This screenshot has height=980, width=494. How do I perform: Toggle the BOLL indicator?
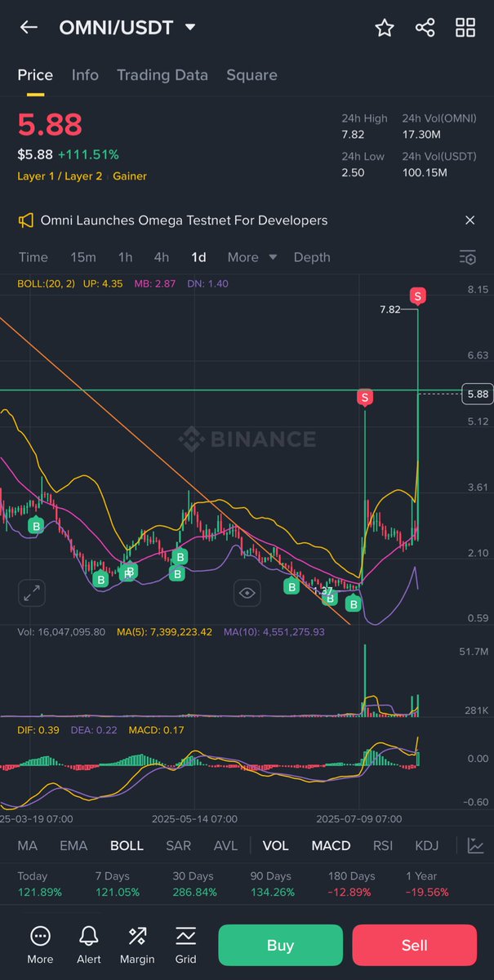[127, 846]
